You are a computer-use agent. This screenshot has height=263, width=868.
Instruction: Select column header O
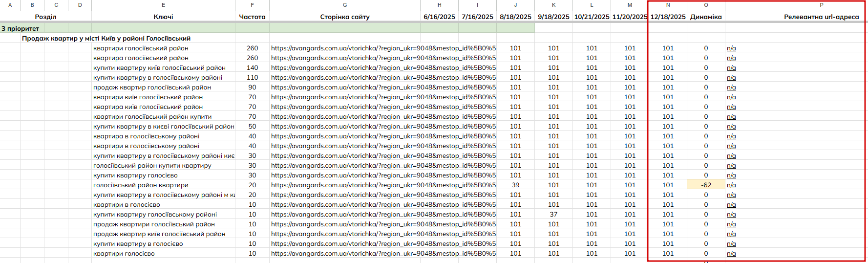[706, 5]
